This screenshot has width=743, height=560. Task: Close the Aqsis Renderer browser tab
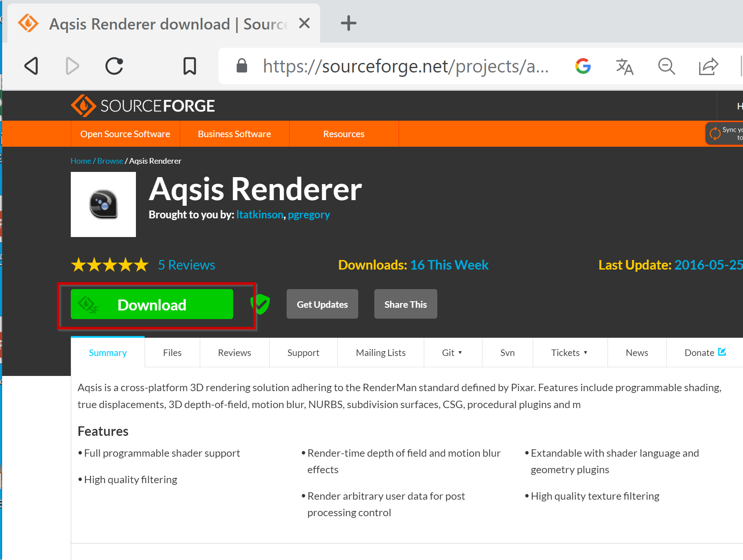coord(304,23)
